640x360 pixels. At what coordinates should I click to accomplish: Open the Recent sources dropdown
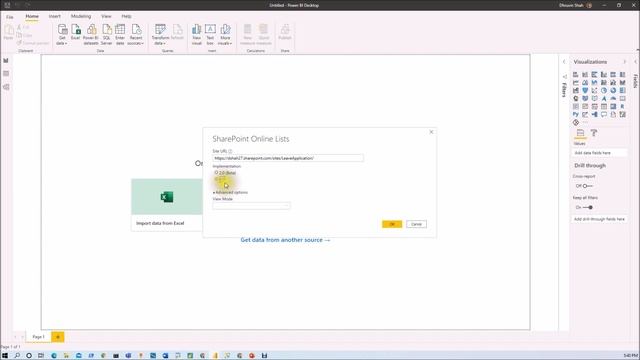click(x=136, y=34)
